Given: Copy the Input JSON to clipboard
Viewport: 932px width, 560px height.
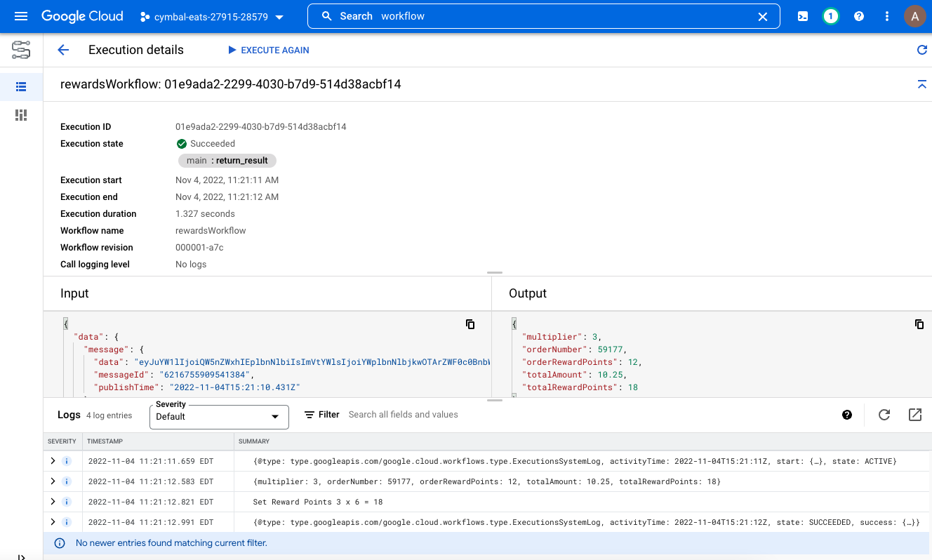Looking at the screenshot, I should (470, 324).
